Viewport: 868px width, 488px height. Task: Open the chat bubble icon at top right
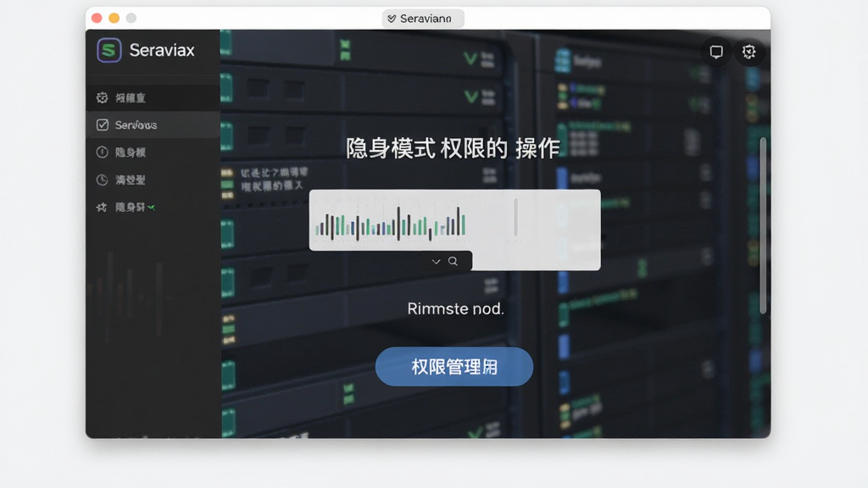(x=716, y=52)
